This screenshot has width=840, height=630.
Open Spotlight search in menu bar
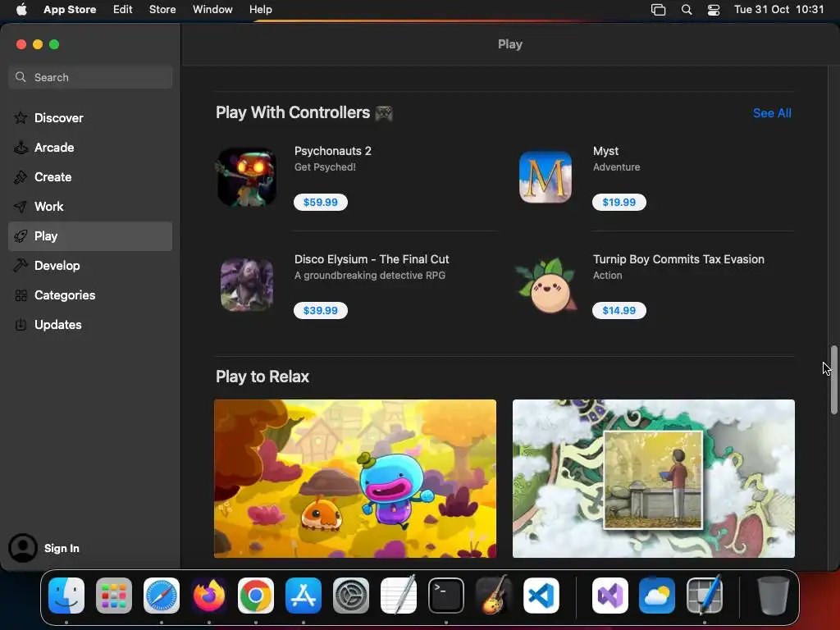687,10
